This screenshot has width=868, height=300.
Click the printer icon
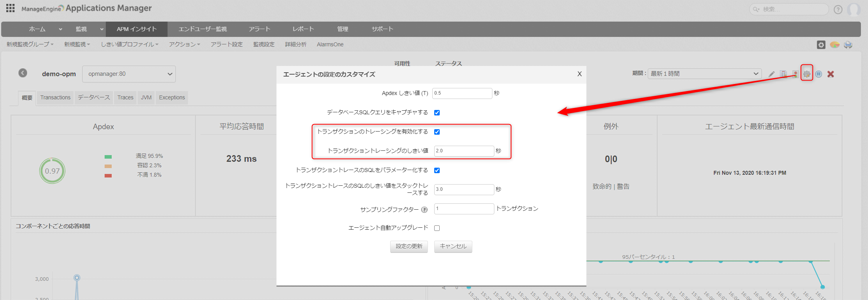(848, 45)
